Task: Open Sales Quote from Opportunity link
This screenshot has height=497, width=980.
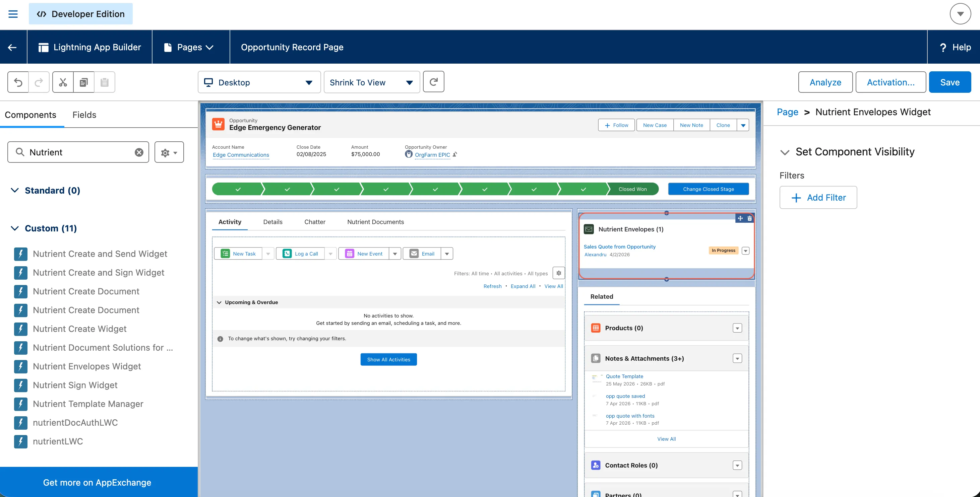Action: click(x=620, y=246)
